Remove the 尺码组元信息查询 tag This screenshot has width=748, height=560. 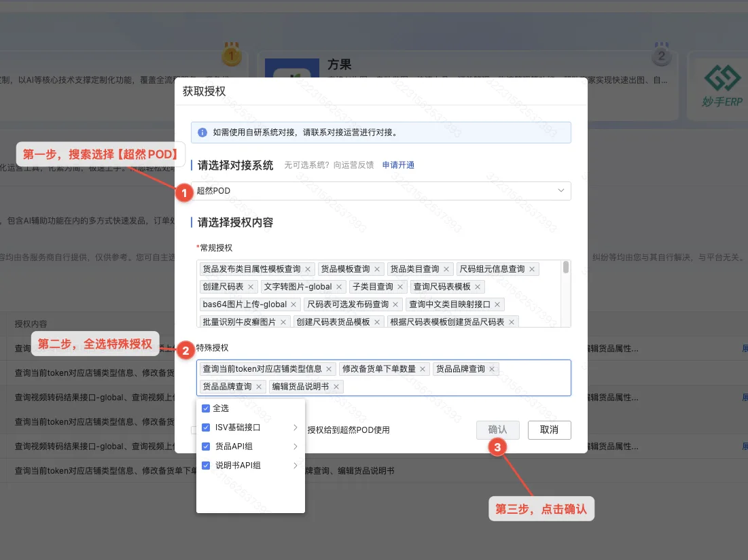point(531,269)
